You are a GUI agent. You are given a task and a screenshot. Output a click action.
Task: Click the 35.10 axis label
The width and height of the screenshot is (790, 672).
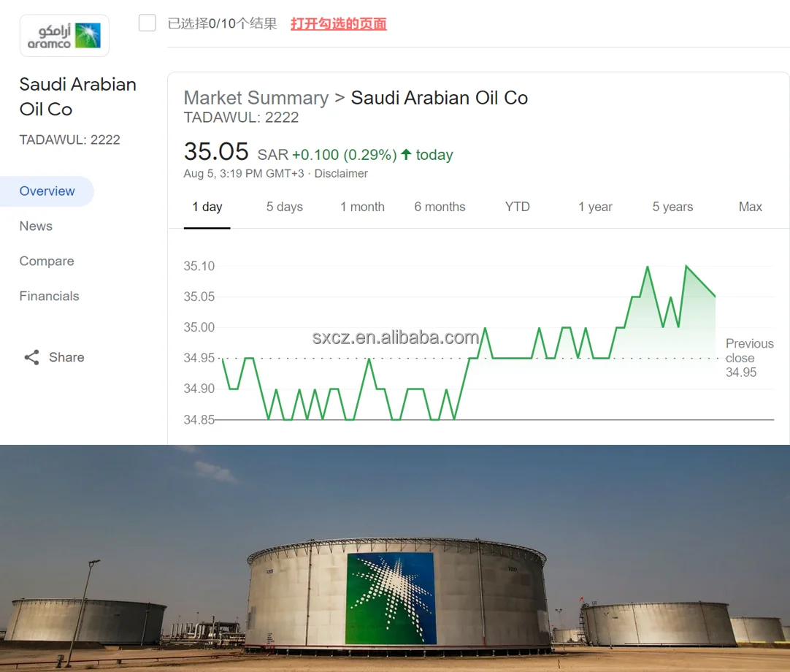pyautogui.click(x=199, y=266)
